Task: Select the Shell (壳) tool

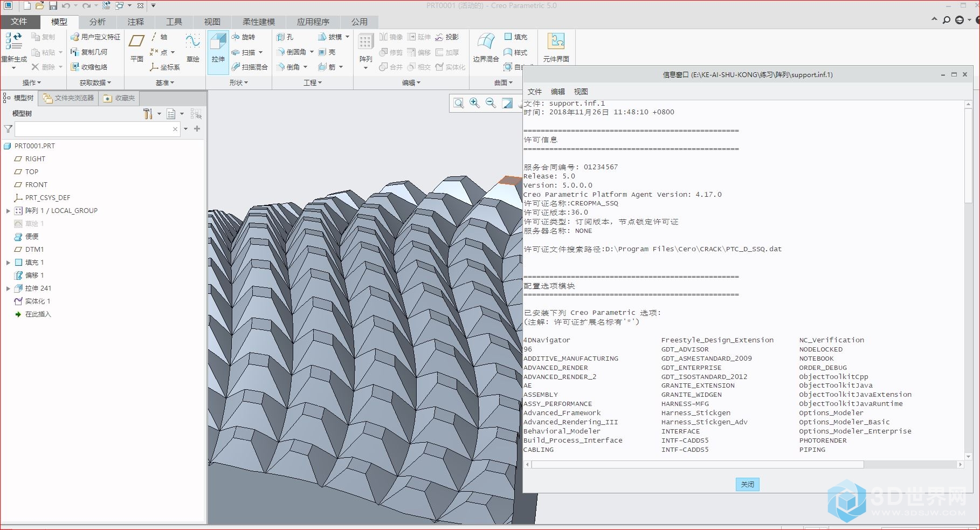Action: [327, 52]
